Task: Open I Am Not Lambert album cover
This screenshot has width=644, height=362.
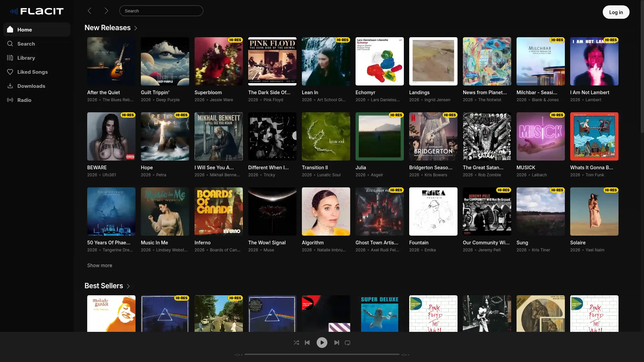Action: click(x=594, y=61)
